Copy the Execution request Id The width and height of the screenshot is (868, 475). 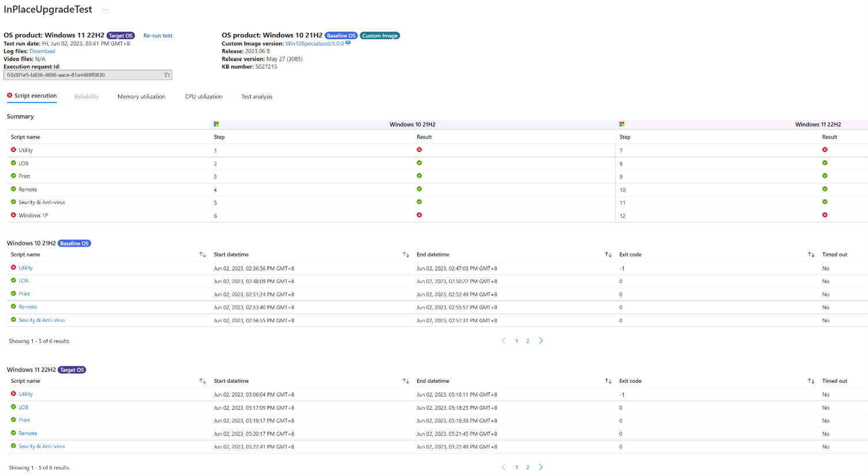coord(167,75)
